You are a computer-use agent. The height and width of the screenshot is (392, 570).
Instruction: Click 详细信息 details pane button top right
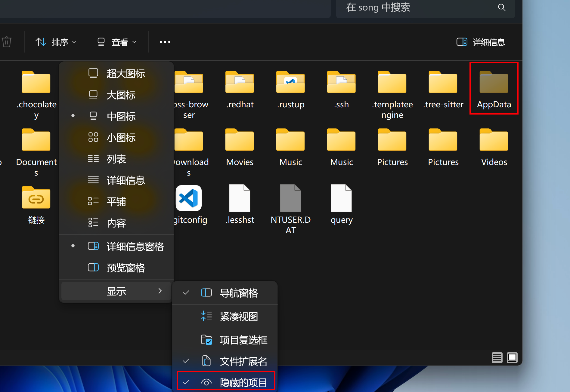tap(481, 42)
